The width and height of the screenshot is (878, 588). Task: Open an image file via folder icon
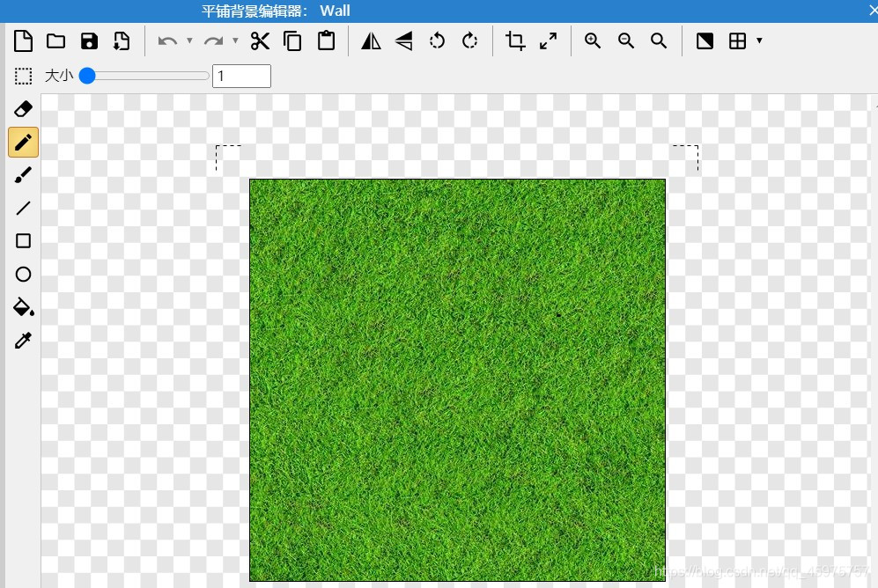click(x=56, y=40)
